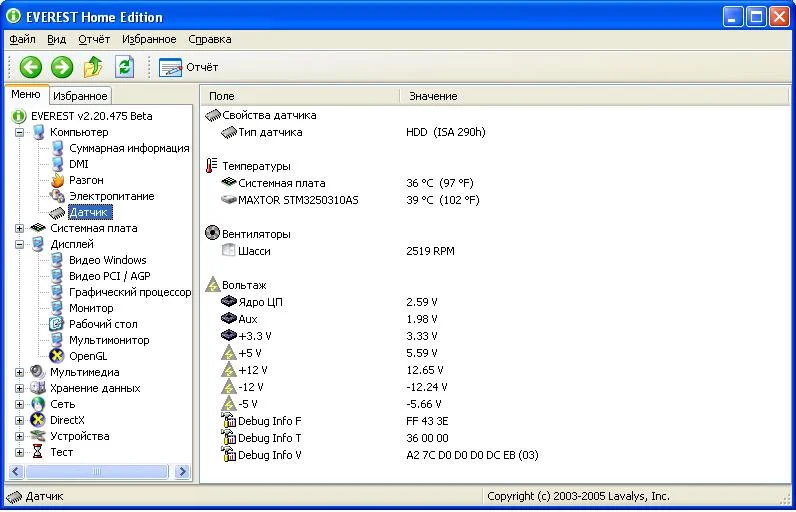Click the Разгон flame icon
796x512 pixels.
(57, 180)
